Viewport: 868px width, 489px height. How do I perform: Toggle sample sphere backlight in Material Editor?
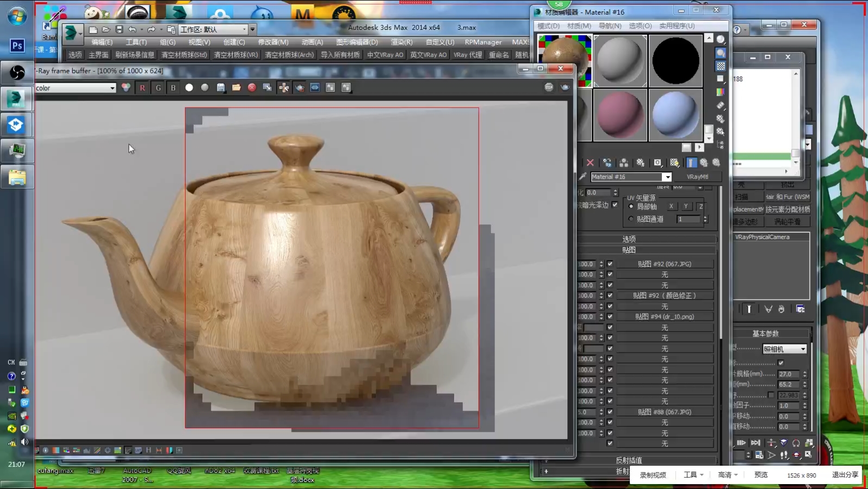coord(721,53)
